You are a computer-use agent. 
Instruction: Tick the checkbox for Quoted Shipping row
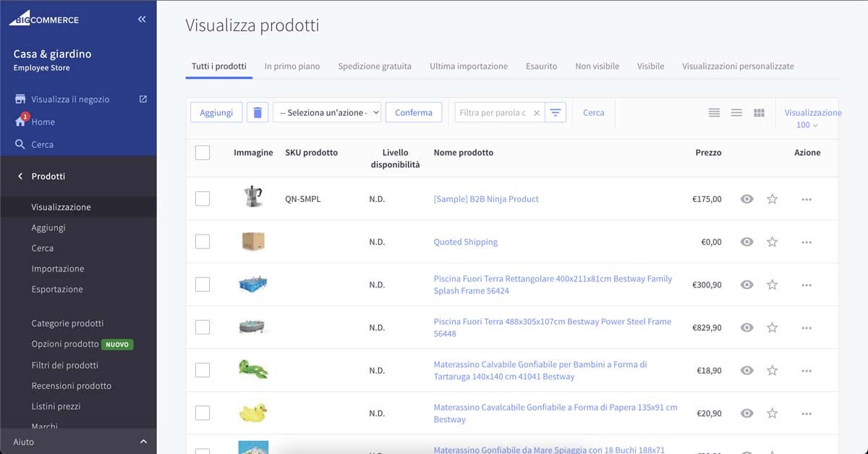(203, 242)
